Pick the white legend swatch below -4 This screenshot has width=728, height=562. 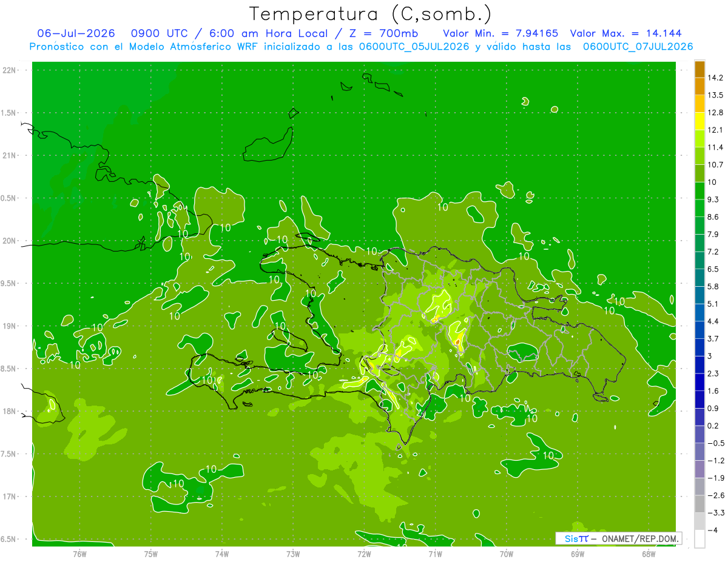point(699,538)
